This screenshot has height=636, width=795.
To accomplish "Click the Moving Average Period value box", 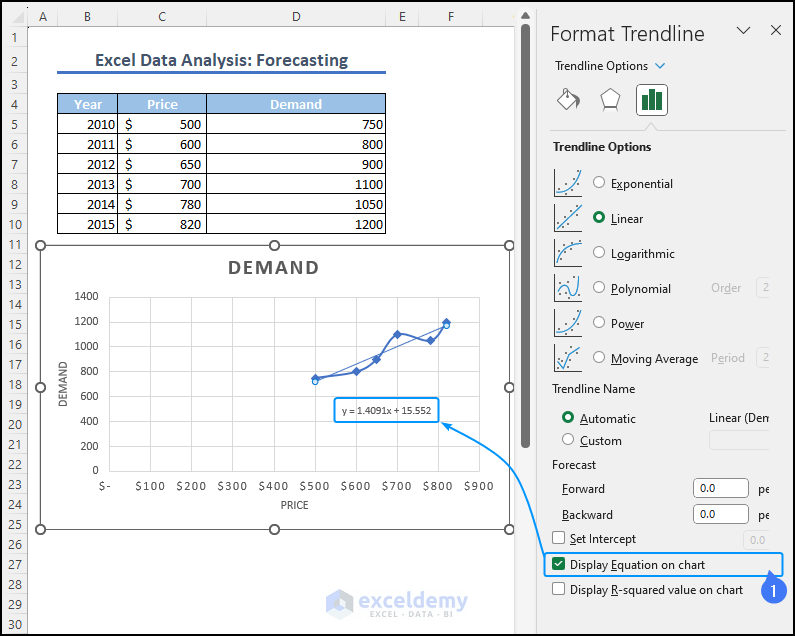I will (x=763, y=358).
